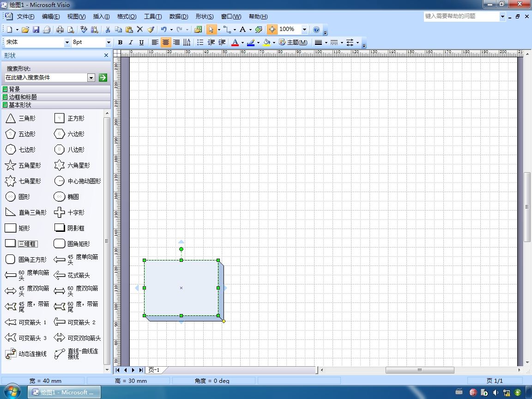Select the 基本形状 stencil title bar
Screen dimensions: 532x399
pos(56,105)
